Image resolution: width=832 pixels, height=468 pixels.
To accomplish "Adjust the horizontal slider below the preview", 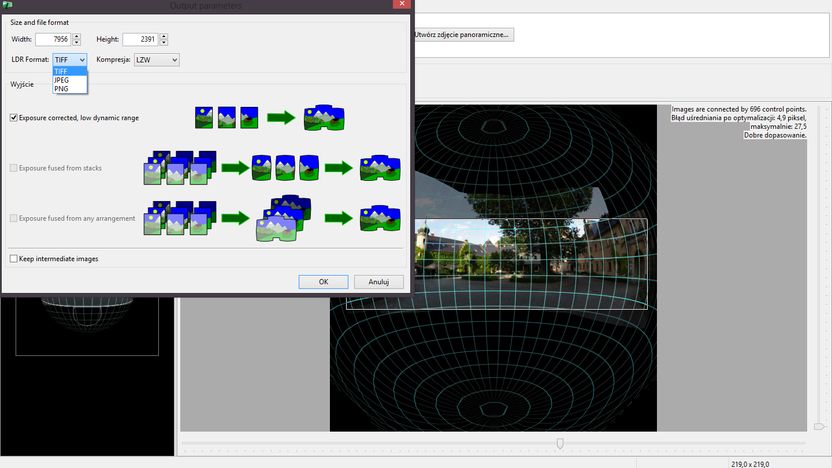I will (560, 443).
